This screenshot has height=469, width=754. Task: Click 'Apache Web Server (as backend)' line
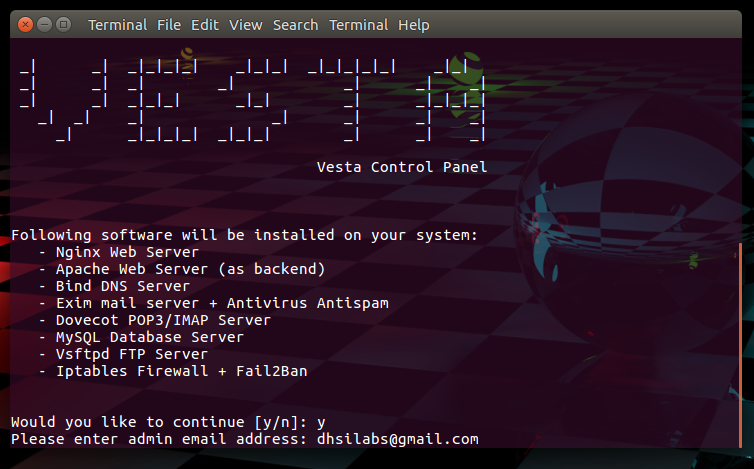[x=182, y=269]
